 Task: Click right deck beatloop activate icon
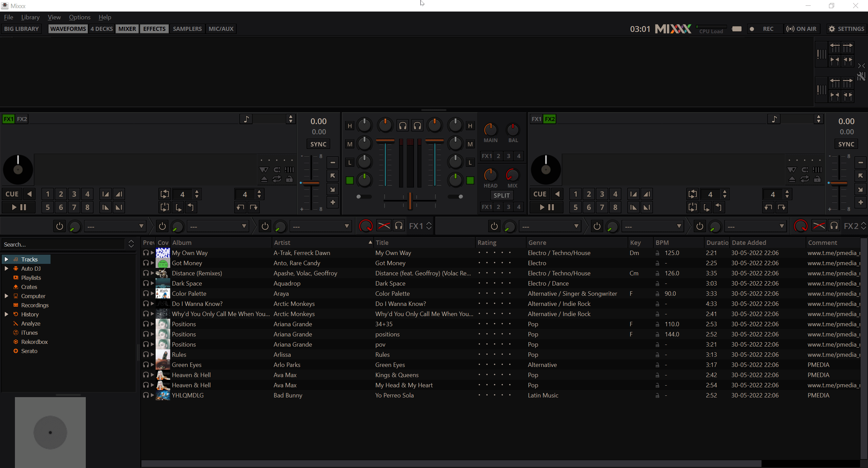click(x=692, y=194)
